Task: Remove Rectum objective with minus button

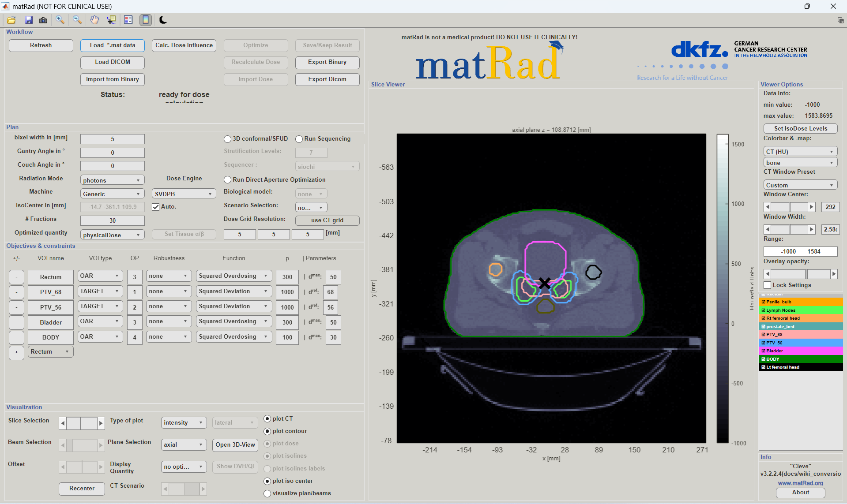Action: [17, 277]
